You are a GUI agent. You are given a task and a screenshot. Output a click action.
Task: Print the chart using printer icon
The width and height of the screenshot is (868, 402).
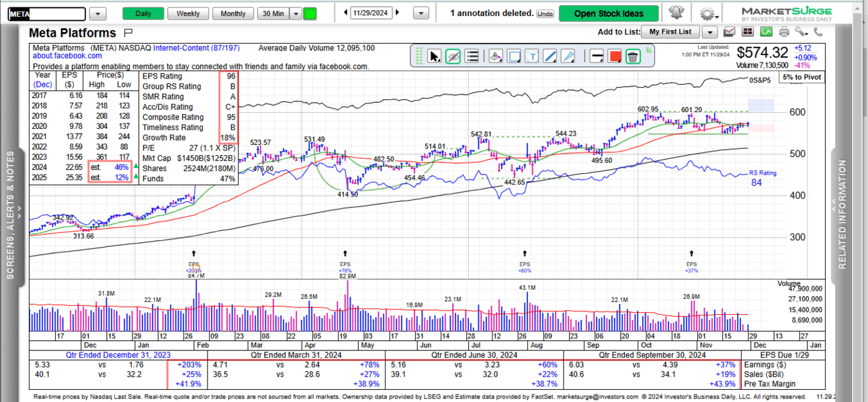pyautogui.click(x=784, y=32)
